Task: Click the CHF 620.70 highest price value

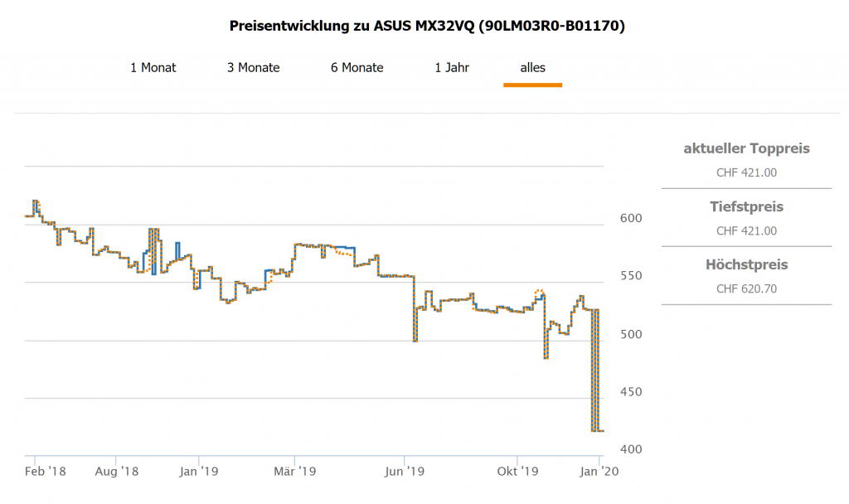Action: 746,288
